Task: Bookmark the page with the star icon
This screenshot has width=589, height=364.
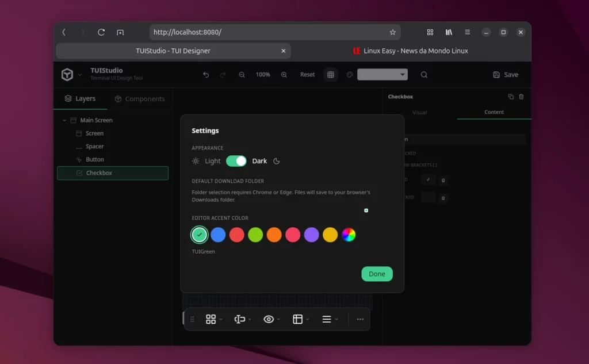Action: point(392,32)
